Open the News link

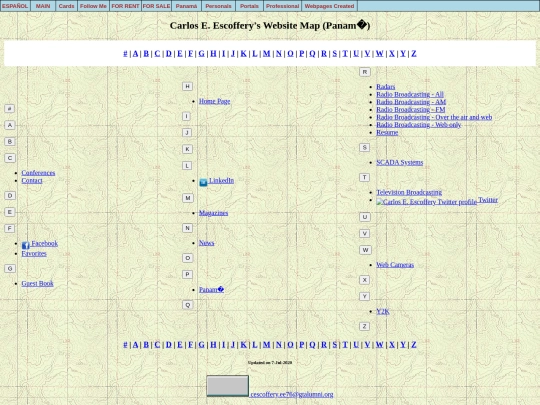coord(207,243)
